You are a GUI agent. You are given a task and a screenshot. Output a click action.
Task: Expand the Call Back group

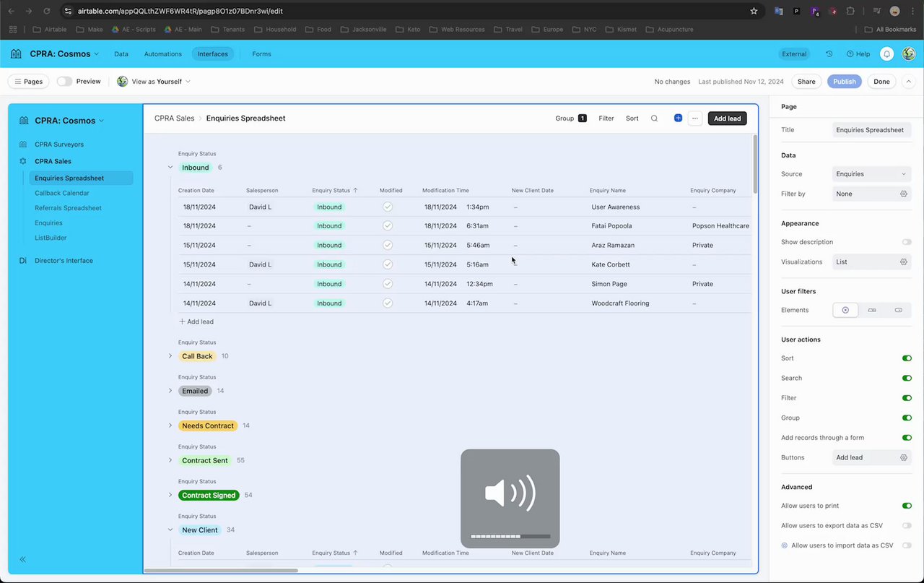(x=170, y=356)
